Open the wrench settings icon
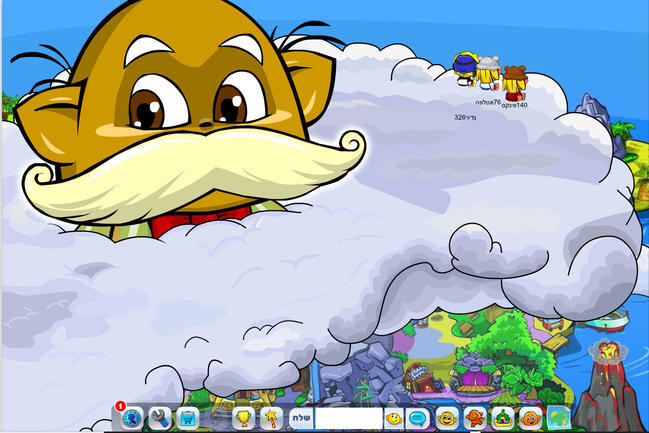 (x=160, y=418)
